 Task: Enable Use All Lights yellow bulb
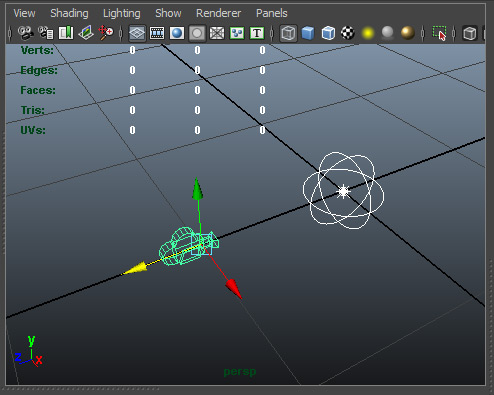(x=368, y=33)
